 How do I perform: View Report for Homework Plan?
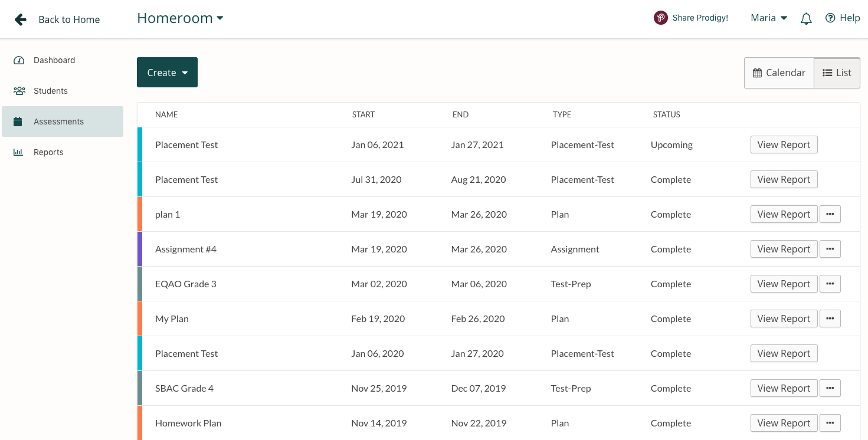784,423
